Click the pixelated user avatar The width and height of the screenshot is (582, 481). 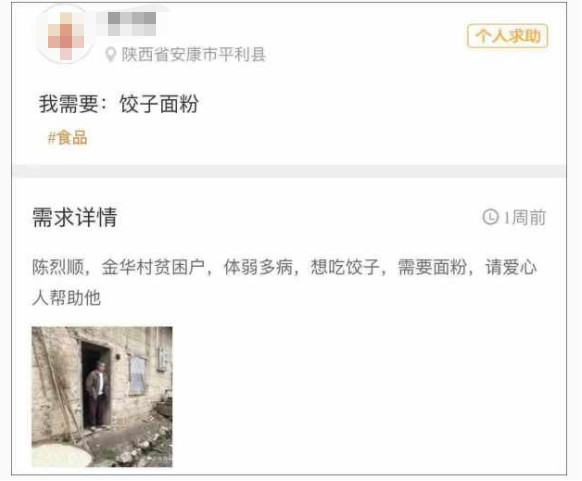coord(65,35)
